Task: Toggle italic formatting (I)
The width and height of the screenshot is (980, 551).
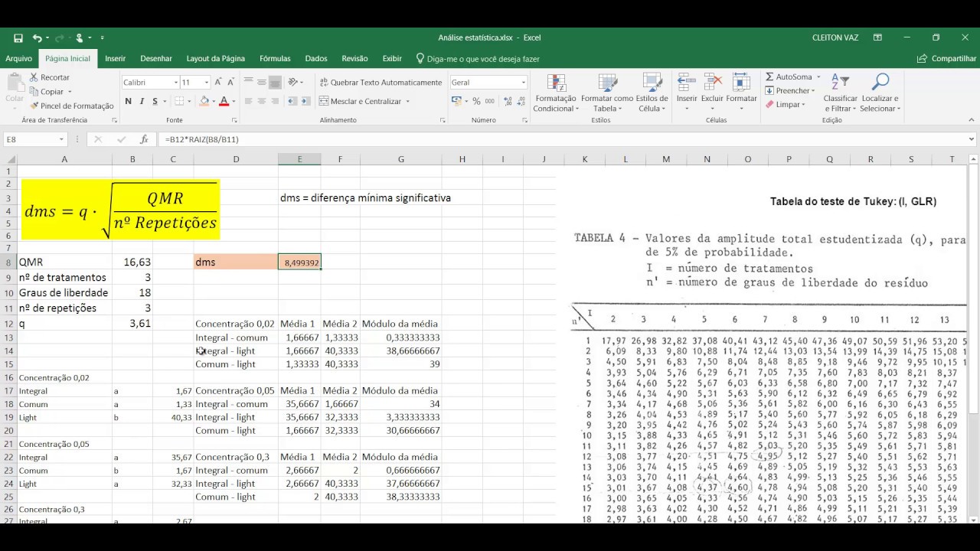Action: coord(142,101)
